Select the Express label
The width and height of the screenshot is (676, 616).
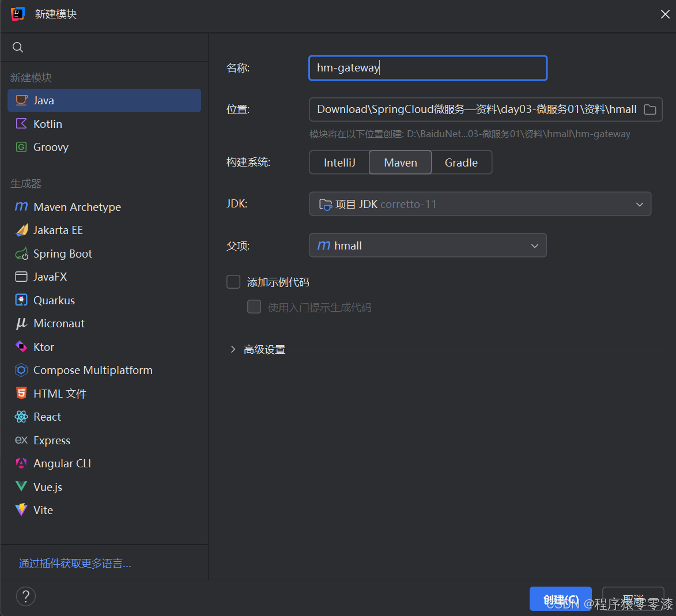click(x=52, y=440)
